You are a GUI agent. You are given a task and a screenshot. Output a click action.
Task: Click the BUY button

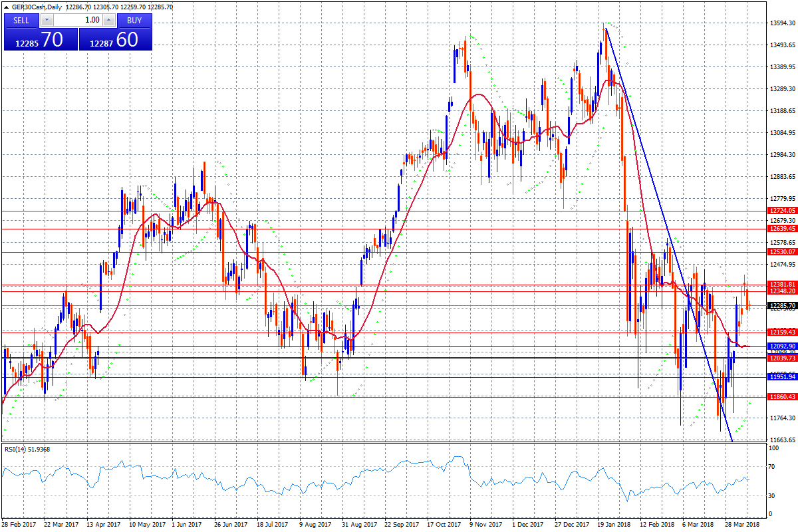coord(134,20)
